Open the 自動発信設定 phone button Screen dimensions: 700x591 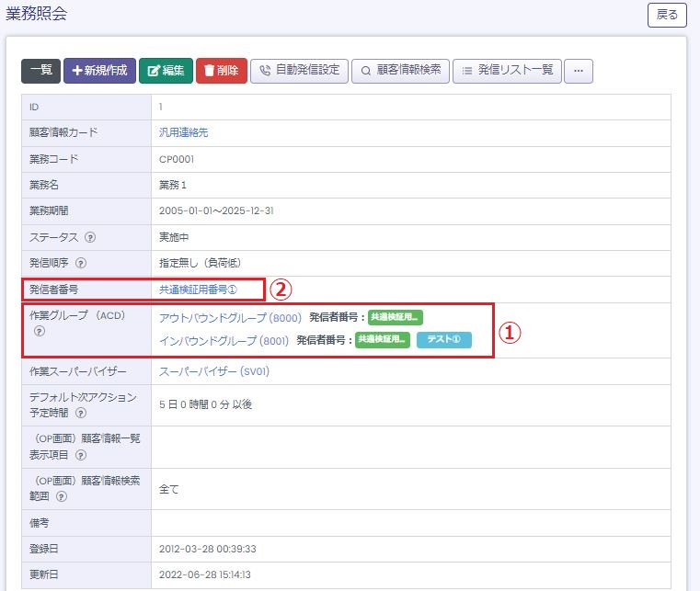click(299, 71)
